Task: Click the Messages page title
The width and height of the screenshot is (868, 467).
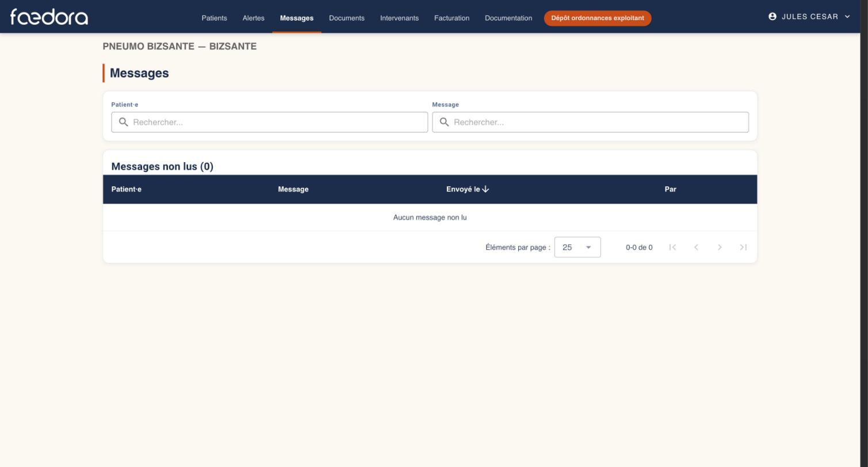Action: [139, 73]
